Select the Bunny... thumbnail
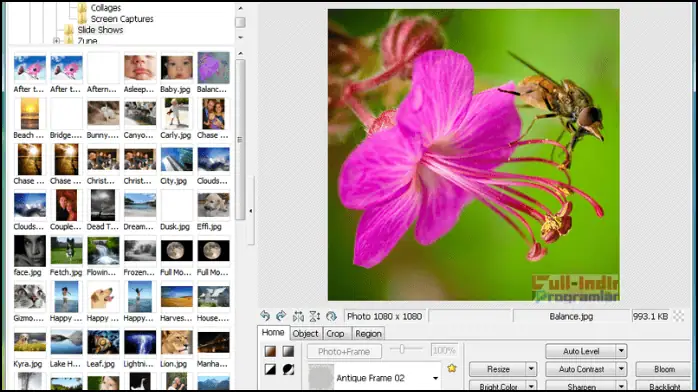The image size is (698, 392). click(x=103, y=113)
